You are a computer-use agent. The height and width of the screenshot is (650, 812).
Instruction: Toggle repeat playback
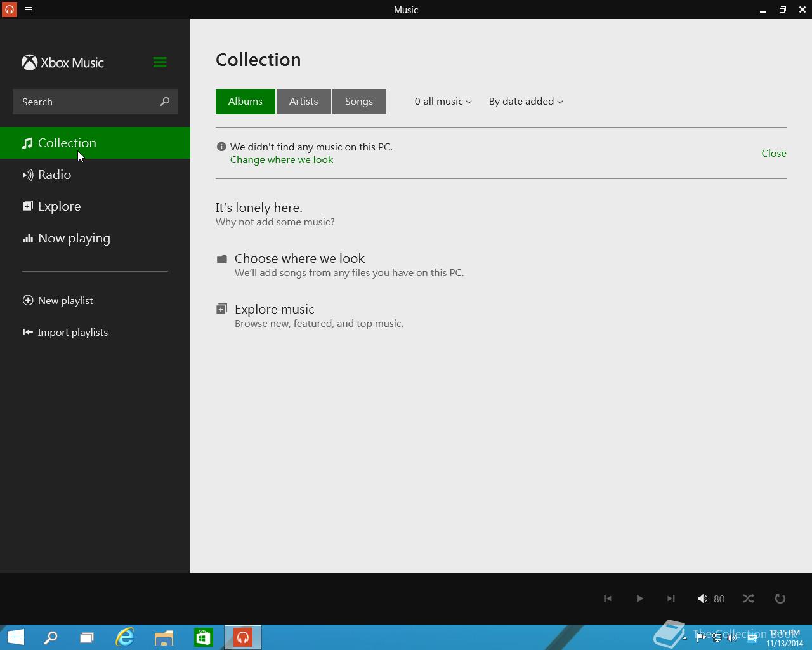coord(780,599)
